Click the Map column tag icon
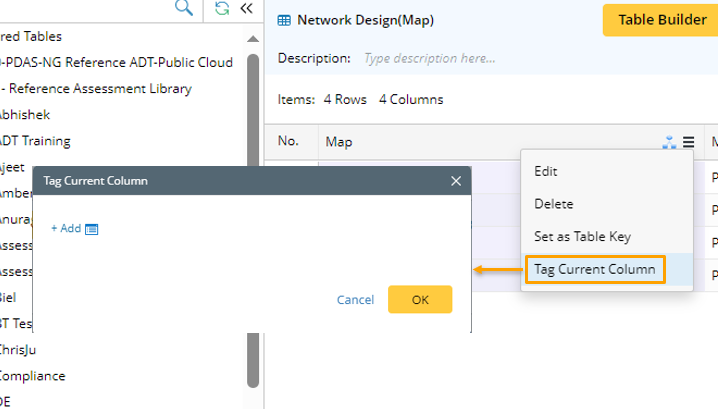Image resolution: width=718 pixels, height=409 pixels. (x=669, y=142)
